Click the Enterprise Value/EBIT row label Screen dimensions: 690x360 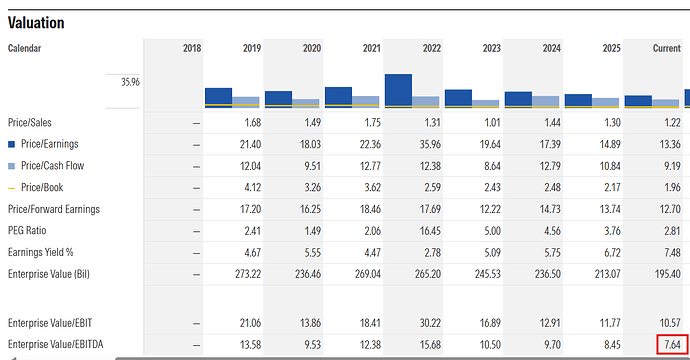click(50, 323)
